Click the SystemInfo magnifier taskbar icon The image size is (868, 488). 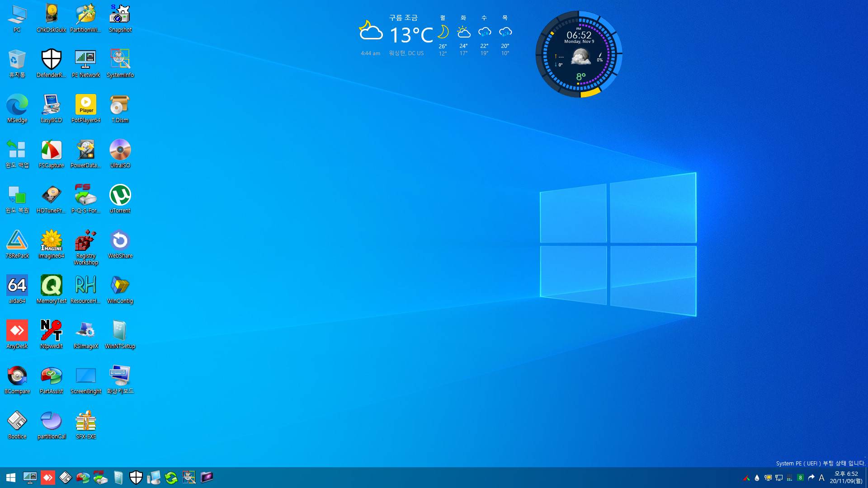tap(189, 478)
